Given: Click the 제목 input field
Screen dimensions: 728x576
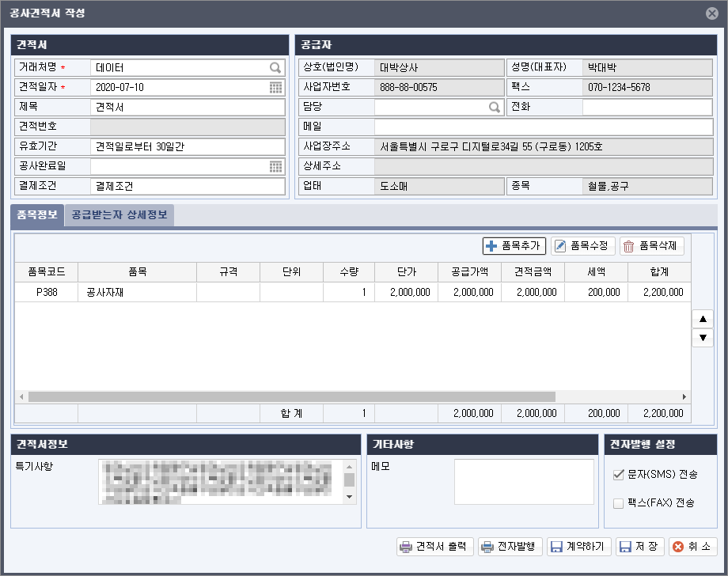Looking at the screenshot, I should click(188, 108).
